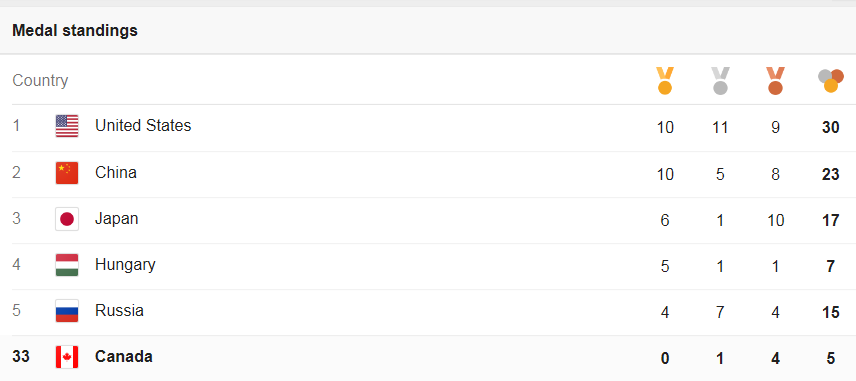Click the total medals column icon
The width and height of the screenshot is (856, 381).
(831, 81)
